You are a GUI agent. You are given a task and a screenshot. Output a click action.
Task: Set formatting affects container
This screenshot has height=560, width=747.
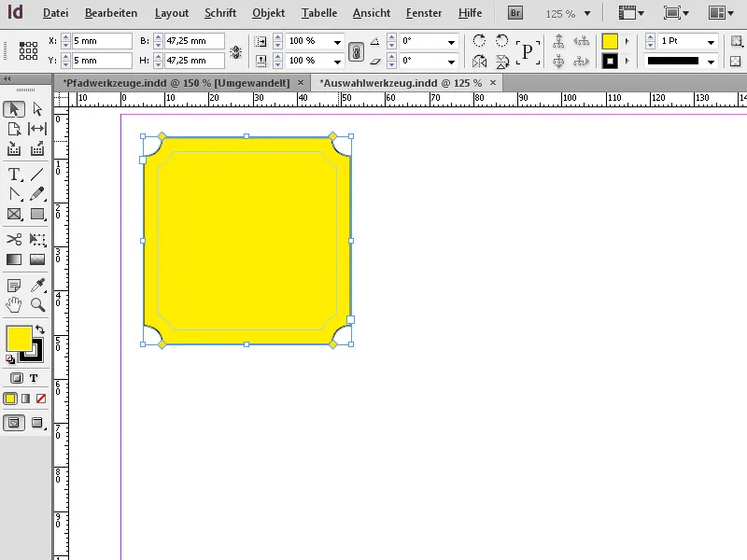pyautogui.click(x=17, y=378)
